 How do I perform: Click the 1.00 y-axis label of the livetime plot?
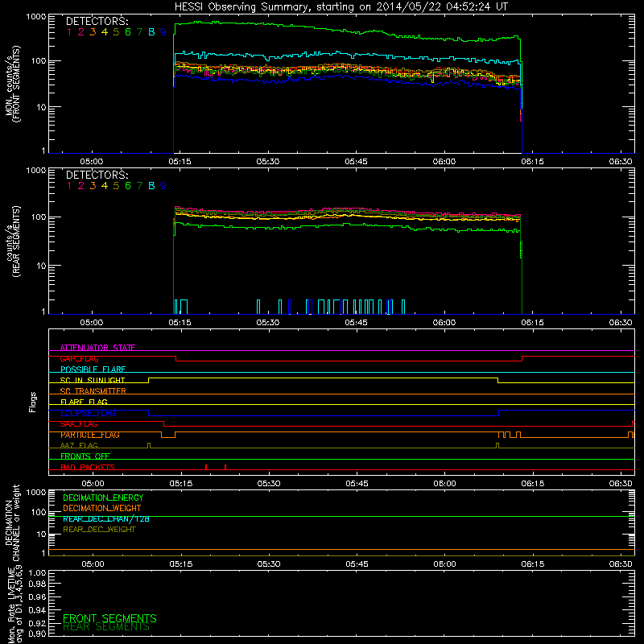[x=38, y=572]
